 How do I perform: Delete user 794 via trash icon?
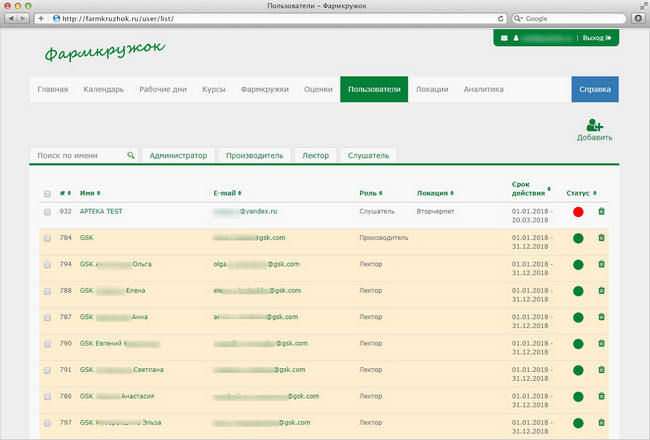click(601, 264)
